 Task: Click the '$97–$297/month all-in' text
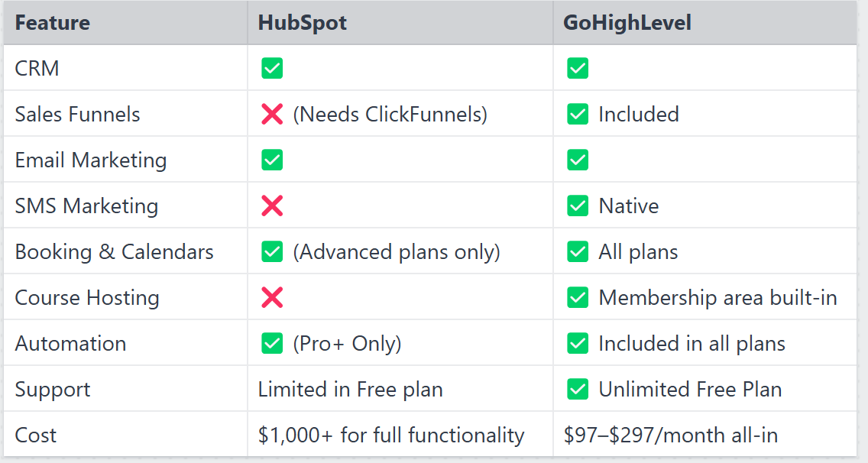pyautogui.click(x=670, y=435)
